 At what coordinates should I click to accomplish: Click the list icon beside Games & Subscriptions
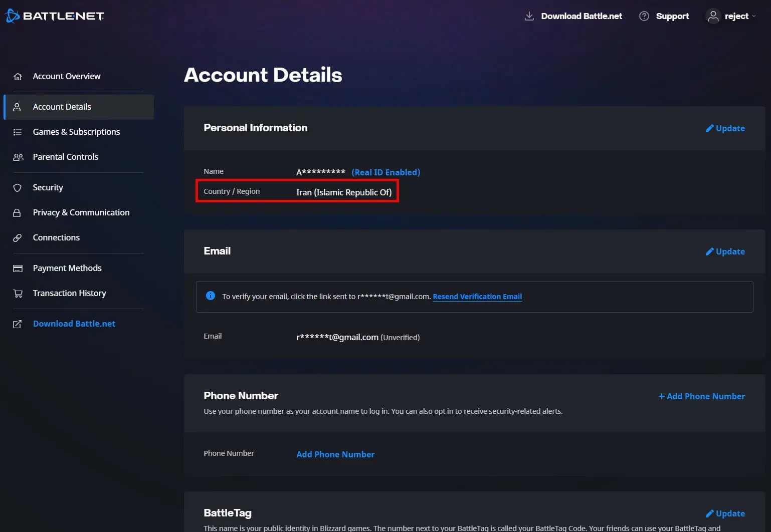[18, 132]
